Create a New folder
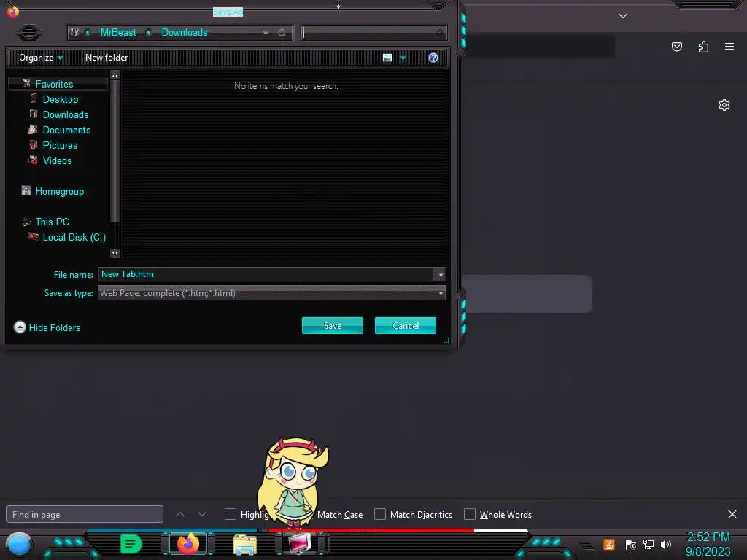The image size is (747, 560). point(107,58)
